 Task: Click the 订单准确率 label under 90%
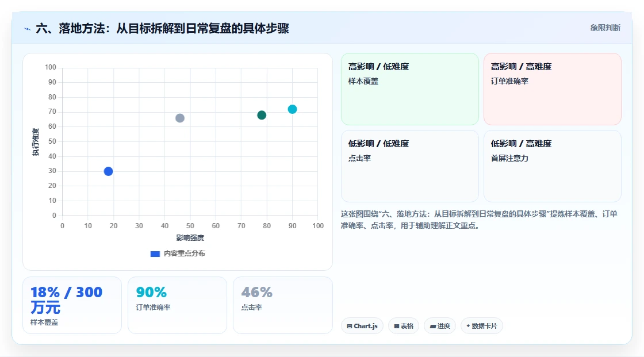[x=153, y=308]
